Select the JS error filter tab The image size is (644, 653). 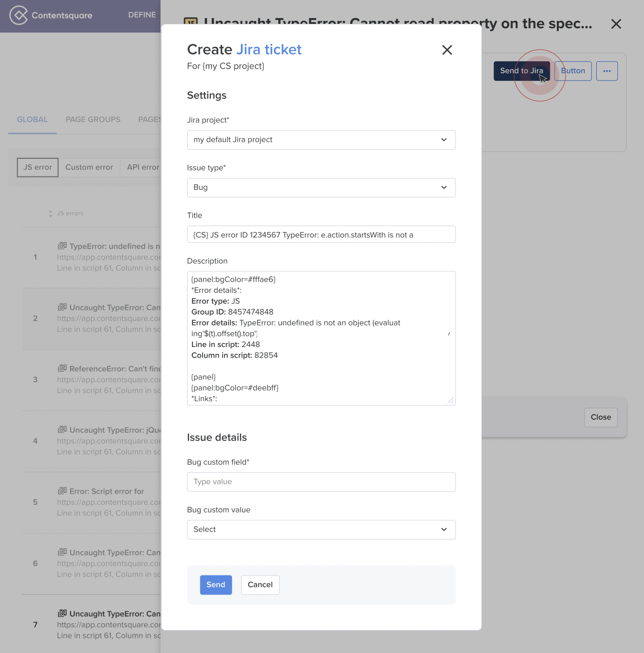[38, 168]
